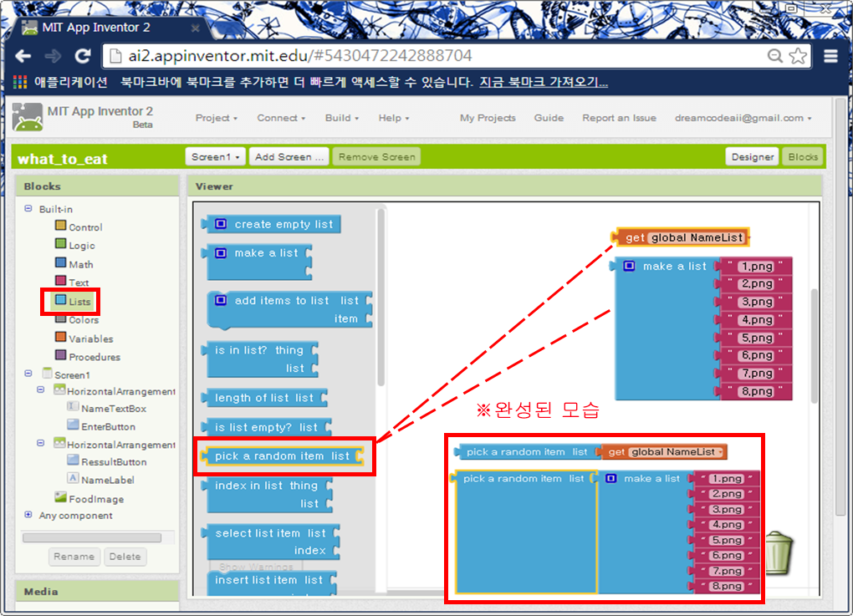Select the 'length of list' block

point(263,398)
